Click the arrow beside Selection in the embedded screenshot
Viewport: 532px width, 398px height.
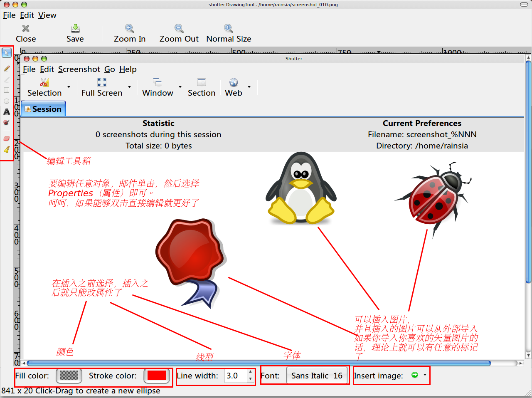click(x=69, y=87)
